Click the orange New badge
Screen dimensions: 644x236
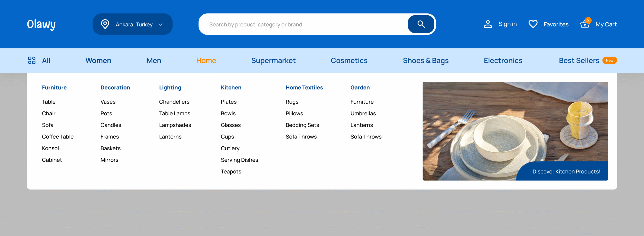pos(609,60)
